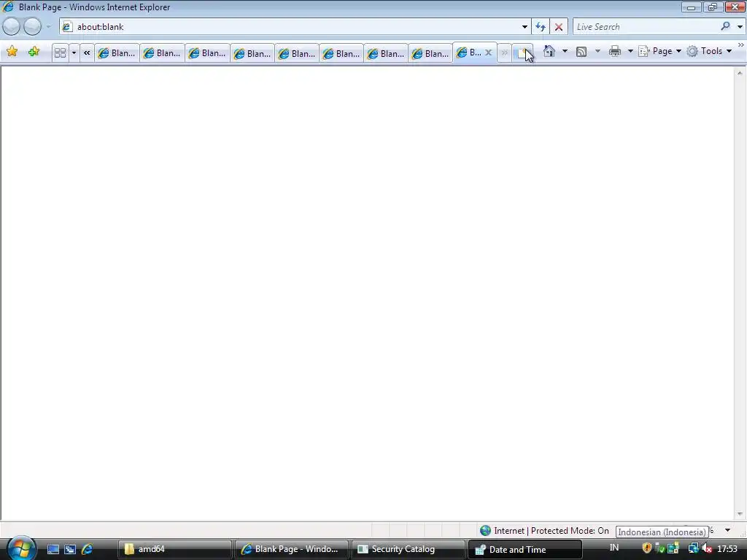Screen dimensions: 747x560
Task: Switch to amd64 taskbar button
Action: pos(175,550)
